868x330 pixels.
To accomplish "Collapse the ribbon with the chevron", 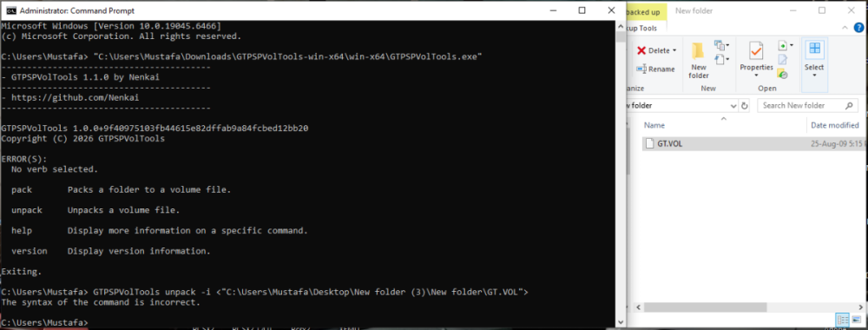I will [845, 27].
